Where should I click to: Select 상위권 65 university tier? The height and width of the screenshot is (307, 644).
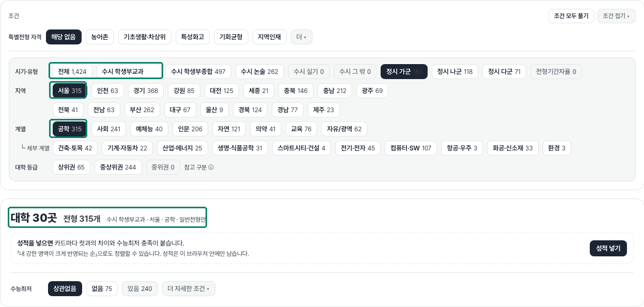71,167
